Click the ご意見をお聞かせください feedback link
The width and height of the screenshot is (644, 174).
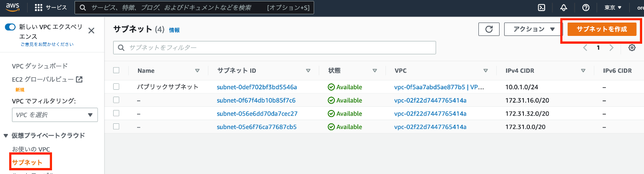pos(47,44)
